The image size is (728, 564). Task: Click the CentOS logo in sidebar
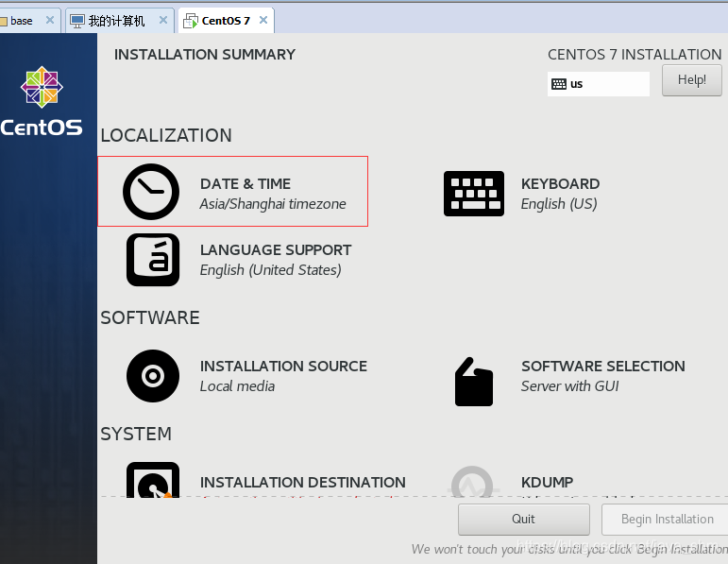coord(42,101)
